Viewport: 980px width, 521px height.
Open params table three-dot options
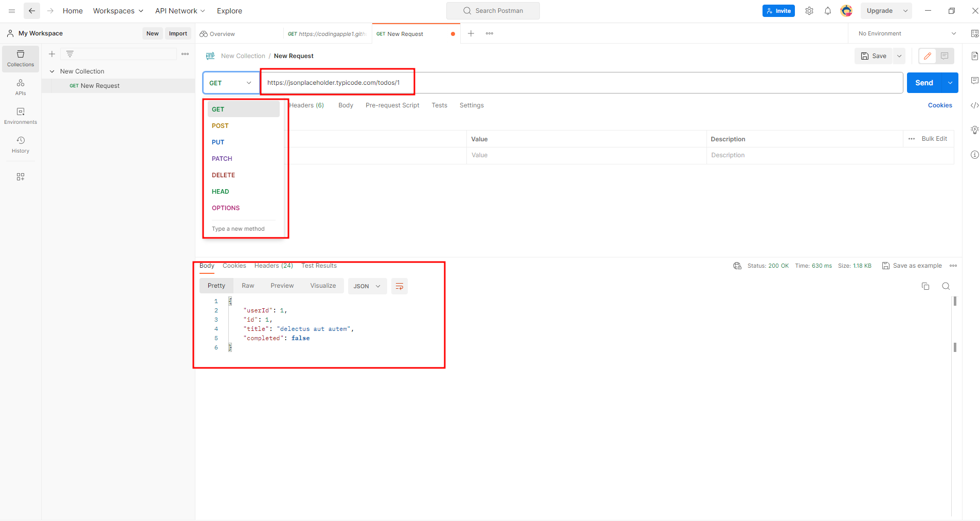tap(912, 139)
